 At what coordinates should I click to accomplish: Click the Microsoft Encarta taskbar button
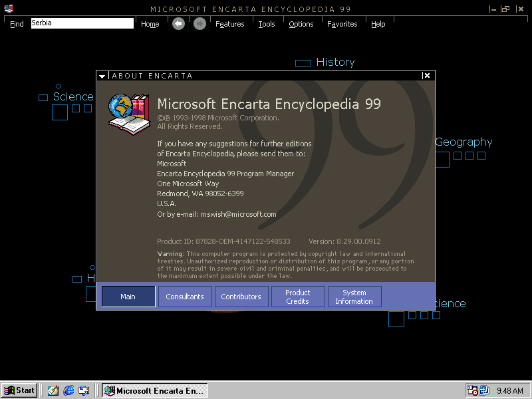point(155,390)
